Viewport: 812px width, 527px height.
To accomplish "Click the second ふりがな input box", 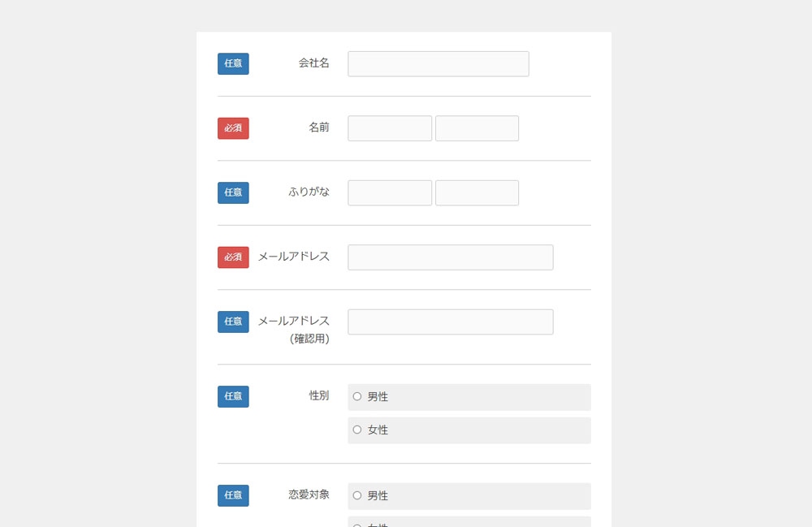I will (477, 192).
